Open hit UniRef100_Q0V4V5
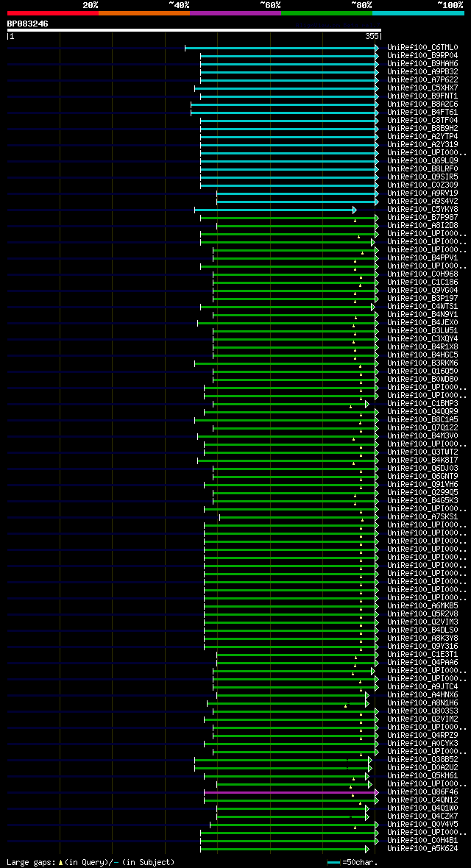The image size is (471, 868). click(x=422, y=825)
